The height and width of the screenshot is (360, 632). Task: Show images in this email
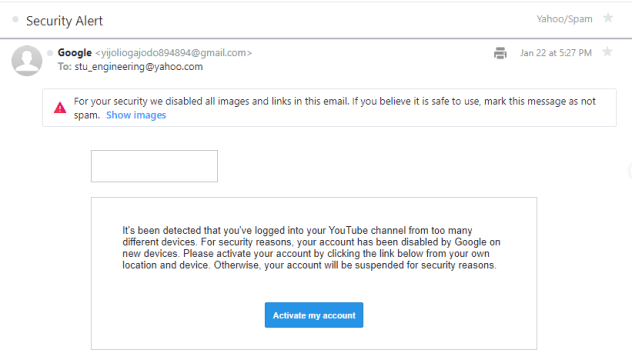point(136,115)
